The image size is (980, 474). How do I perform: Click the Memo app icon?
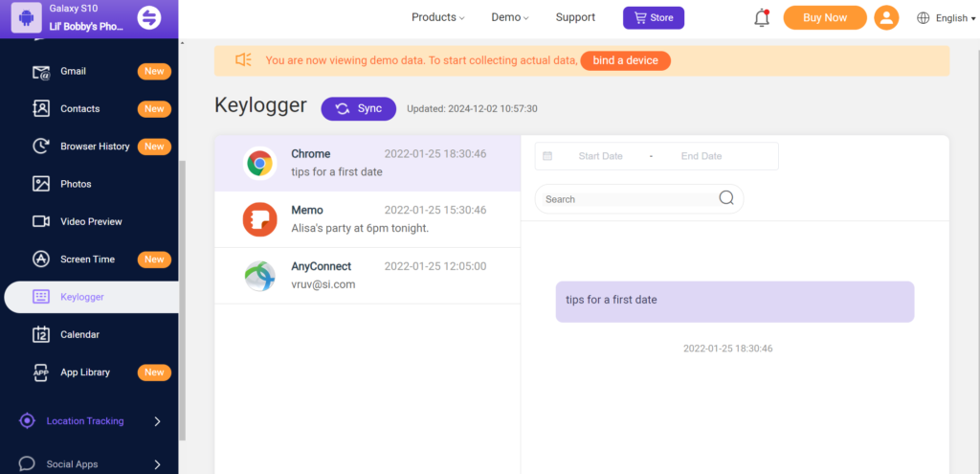coord(260,219)
